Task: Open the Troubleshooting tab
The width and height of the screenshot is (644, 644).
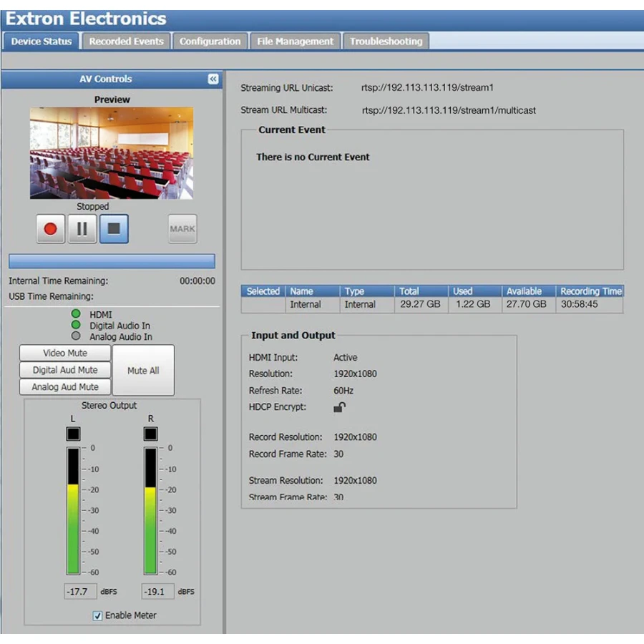Action: pyautogui.click(x=386, y=42)
